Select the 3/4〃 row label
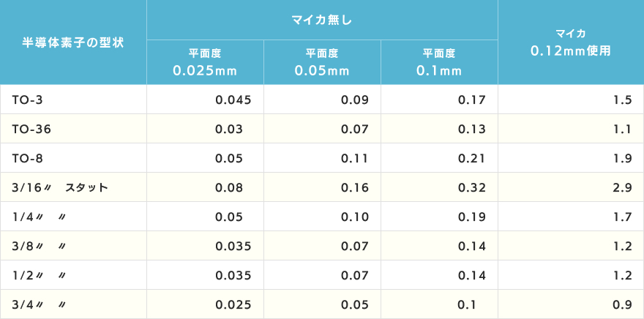Image resolution: width=644 pixels, height=319 pixels. coord(39,304)
